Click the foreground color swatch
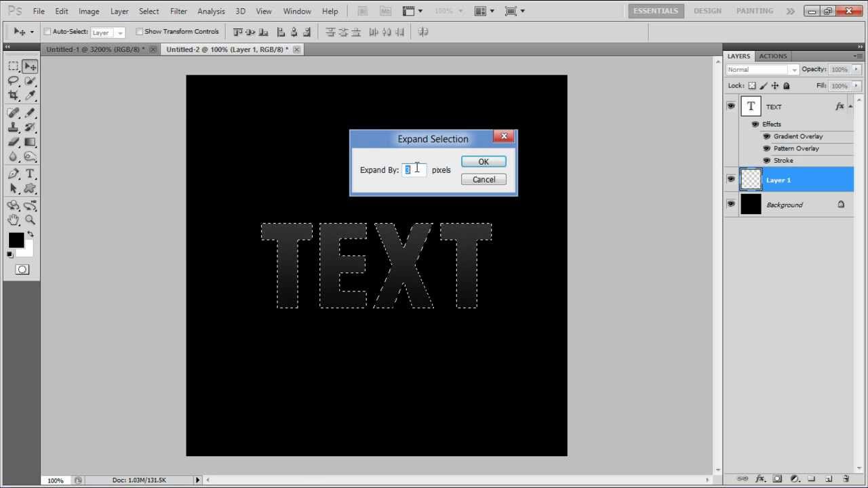 [x=16, y=240]
